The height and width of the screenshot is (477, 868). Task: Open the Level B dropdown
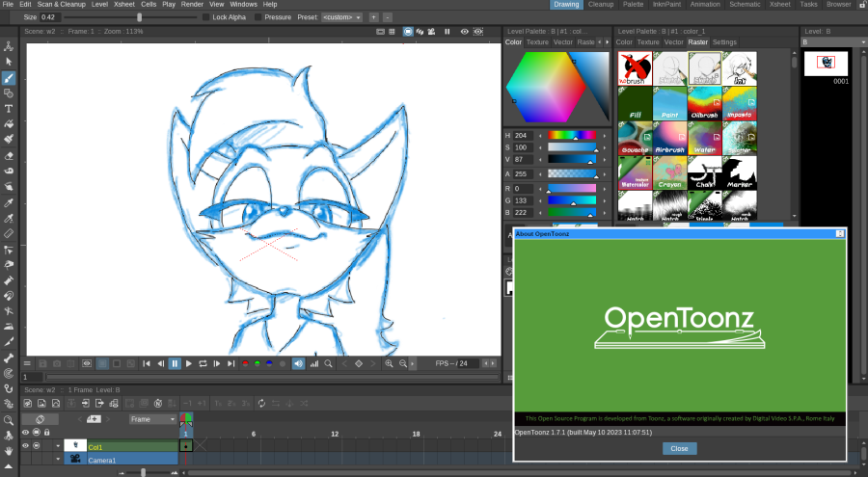(x=833, y=42)
